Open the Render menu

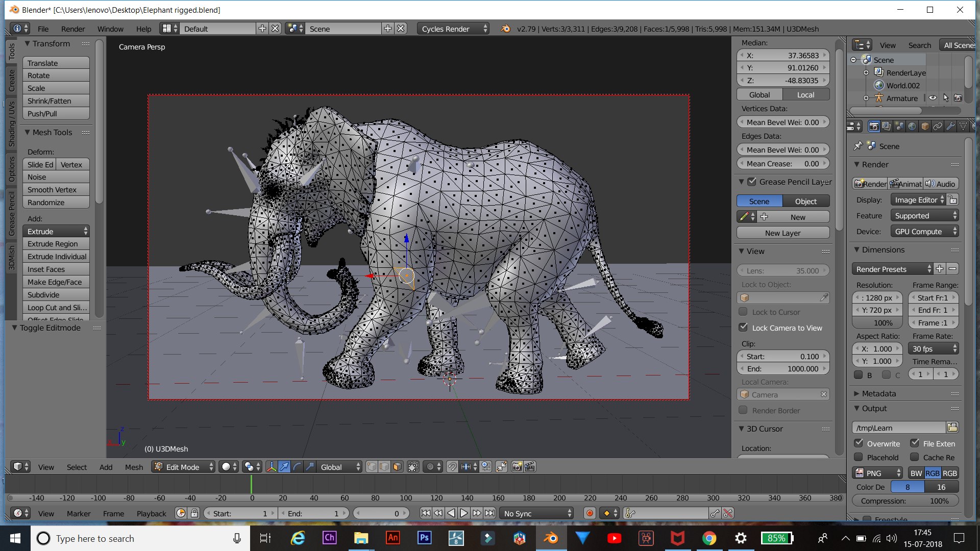[x=73, y=29]
